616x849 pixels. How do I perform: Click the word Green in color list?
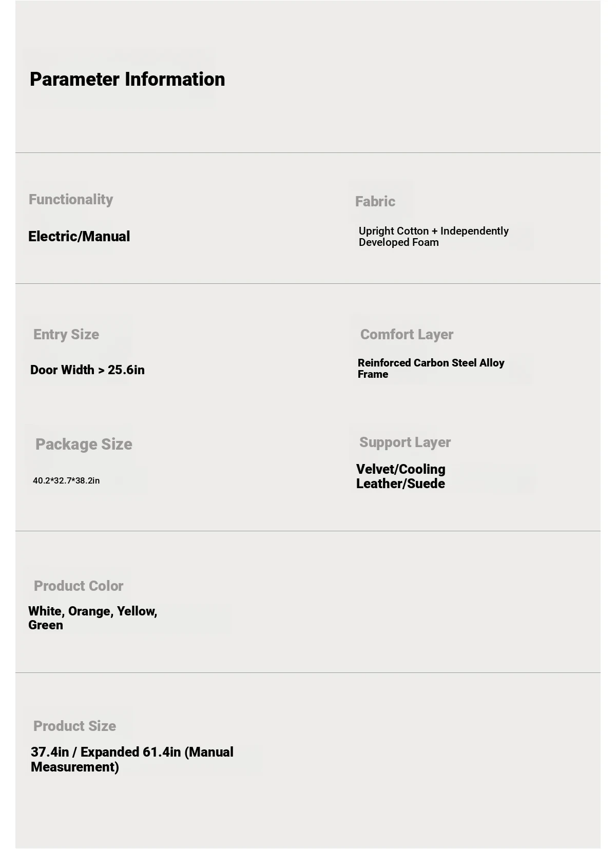(46, 625)
